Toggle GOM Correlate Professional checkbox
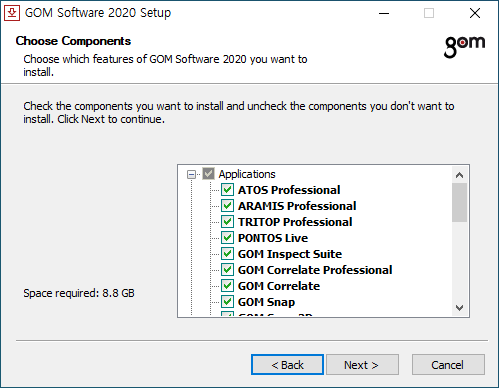 pos(228,270)
